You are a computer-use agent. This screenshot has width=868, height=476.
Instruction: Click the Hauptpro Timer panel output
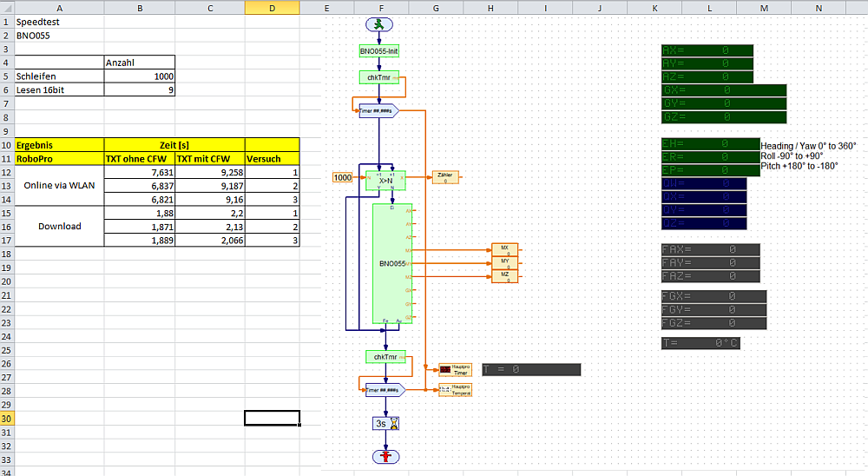pos(455,370)
